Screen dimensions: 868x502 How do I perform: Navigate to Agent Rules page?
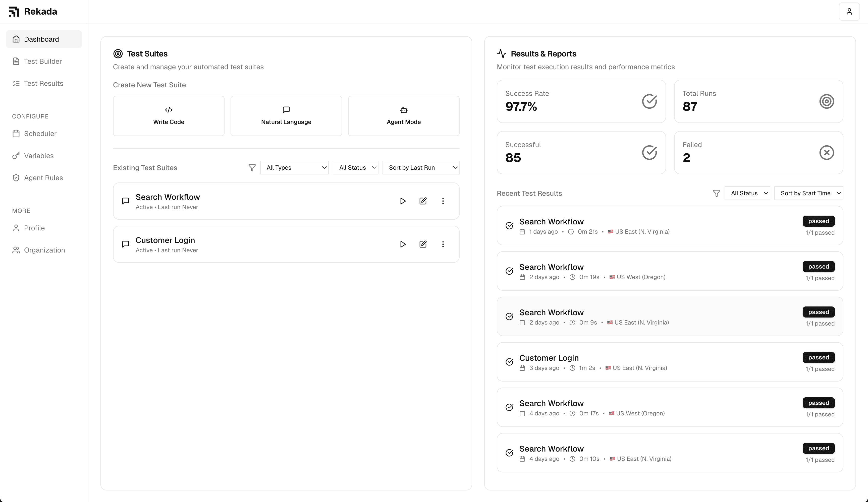click(43, 178)
